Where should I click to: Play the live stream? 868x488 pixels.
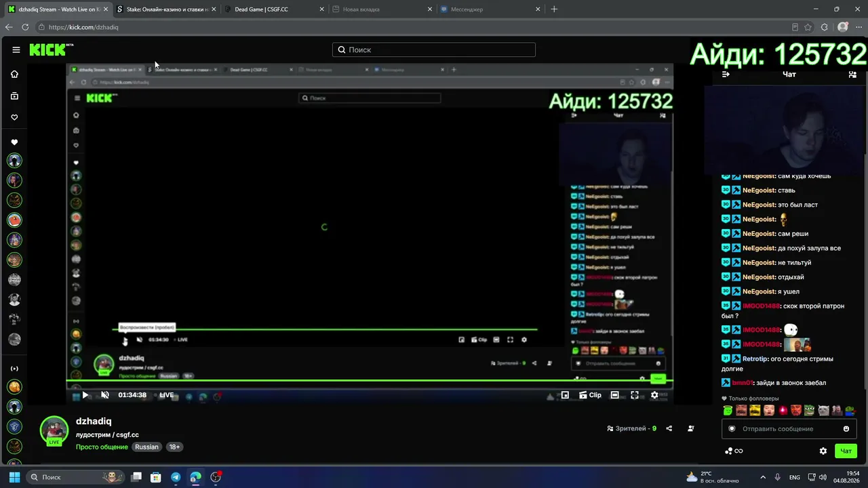tap(85, 395)
